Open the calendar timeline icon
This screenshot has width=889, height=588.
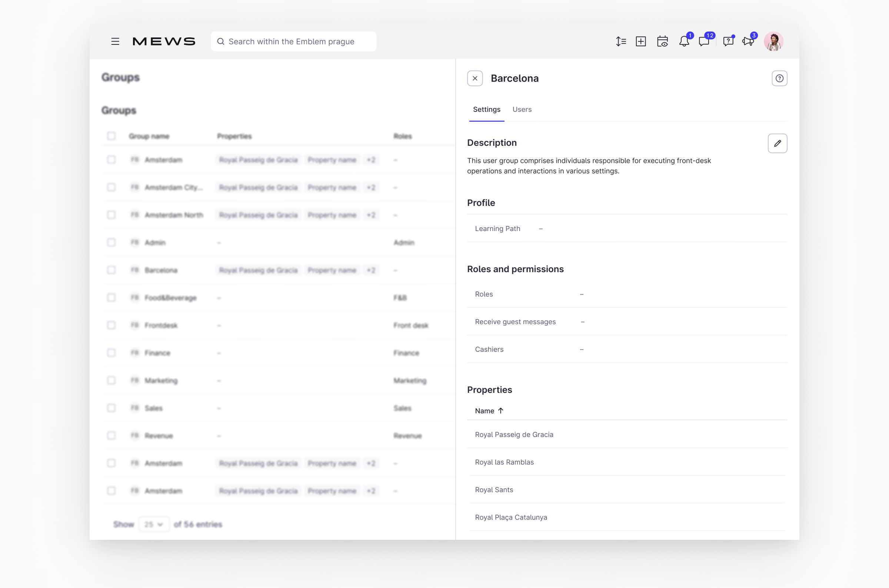(662, 41)
